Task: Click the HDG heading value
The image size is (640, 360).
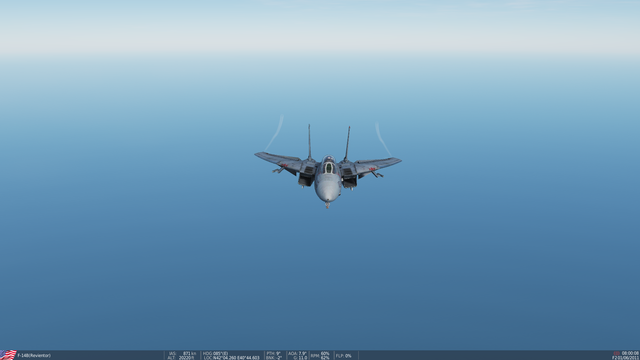Action: (216, 353)
